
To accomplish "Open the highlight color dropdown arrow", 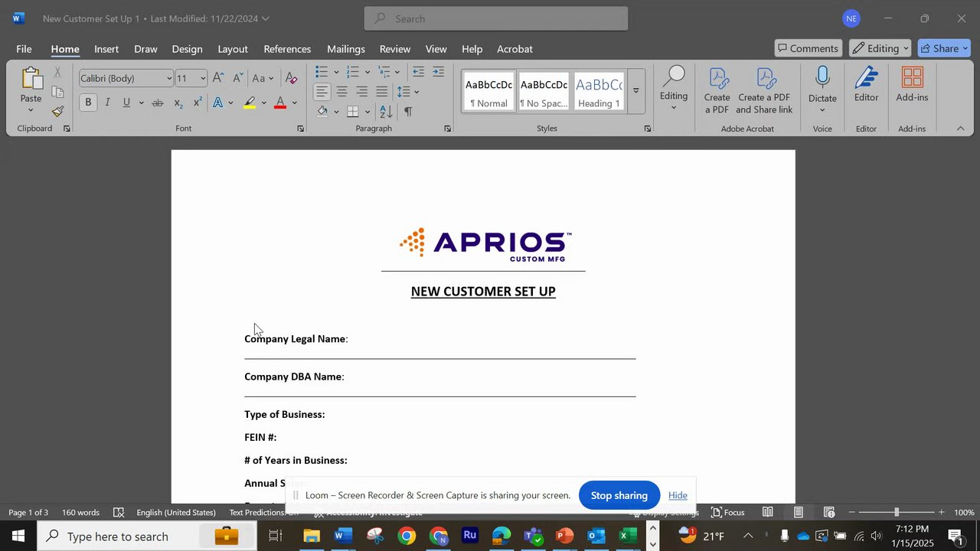I will (x=264, y=103).
